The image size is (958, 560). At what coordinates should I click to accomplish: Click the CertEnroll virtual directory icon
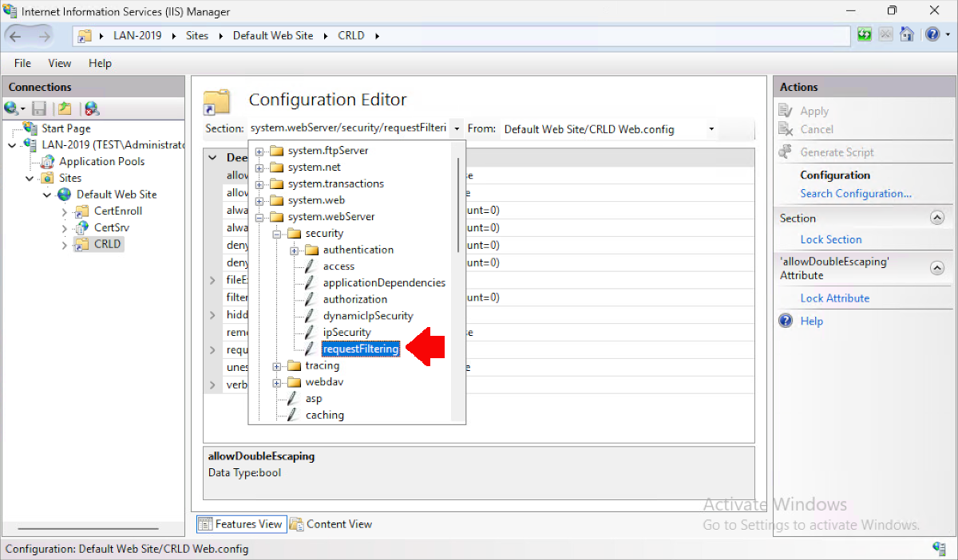click(x=81, y=211)
